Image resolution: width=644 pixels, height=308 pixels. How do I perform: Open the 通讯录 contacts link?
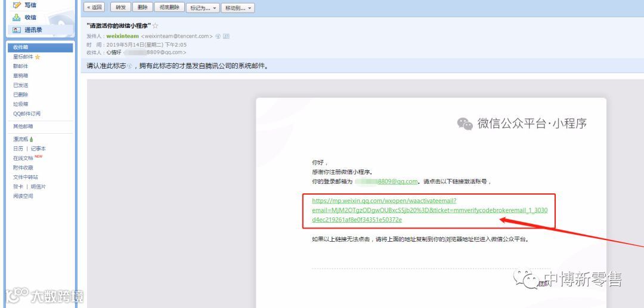click(33, 30)
